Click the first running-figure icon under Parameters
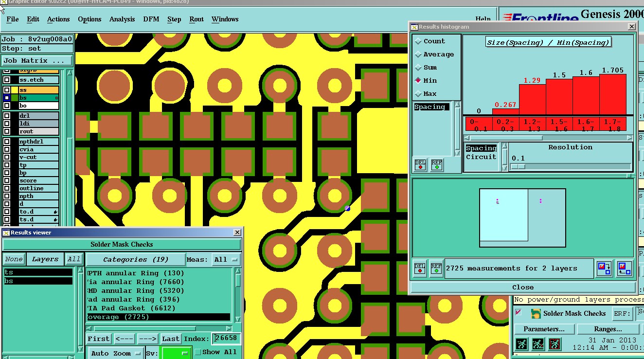The width and height of the screenshot is (644, 359). click(x=521, y=344)
